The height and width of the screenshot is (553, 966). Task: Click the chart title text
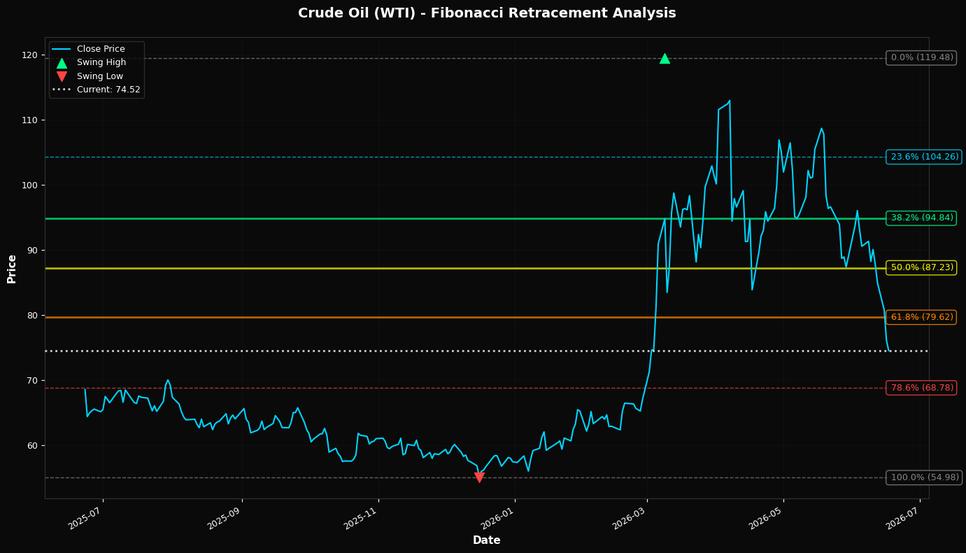coord(487,13)
